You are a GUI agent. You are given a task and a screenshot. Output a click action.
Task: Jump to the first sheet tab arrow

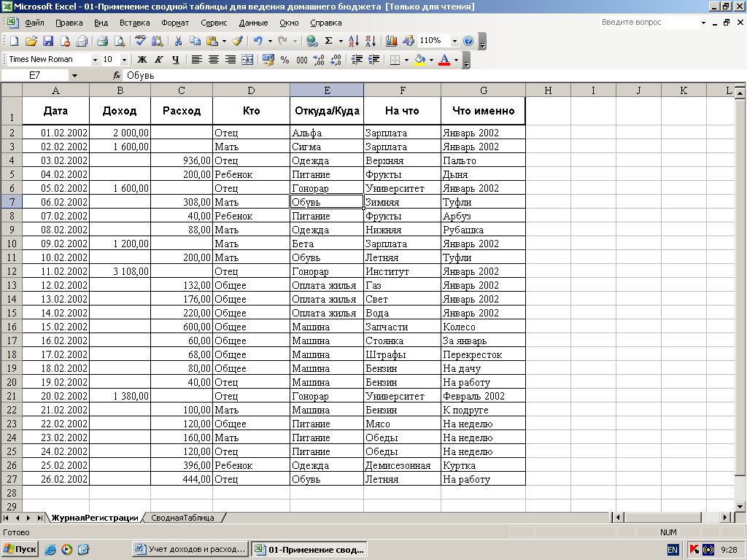tap(6, 518)
